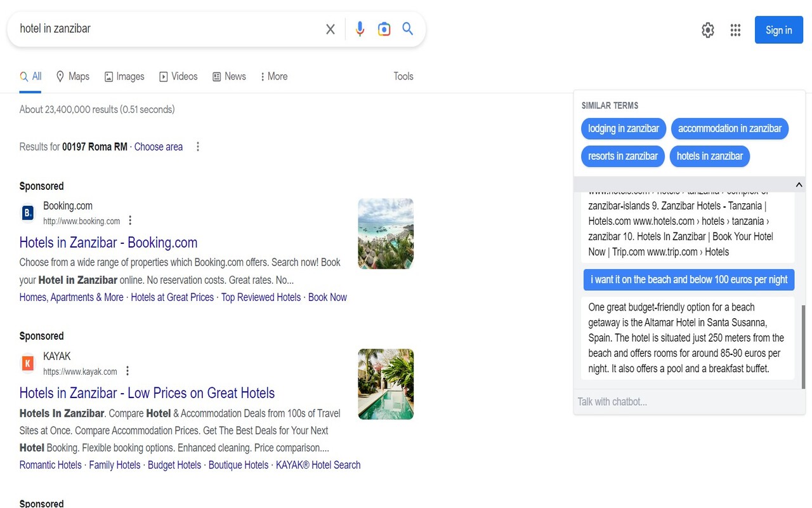This screenshot has height=508, width=812.
Task: Expand the More search filters menu
Action: point(273,76)
